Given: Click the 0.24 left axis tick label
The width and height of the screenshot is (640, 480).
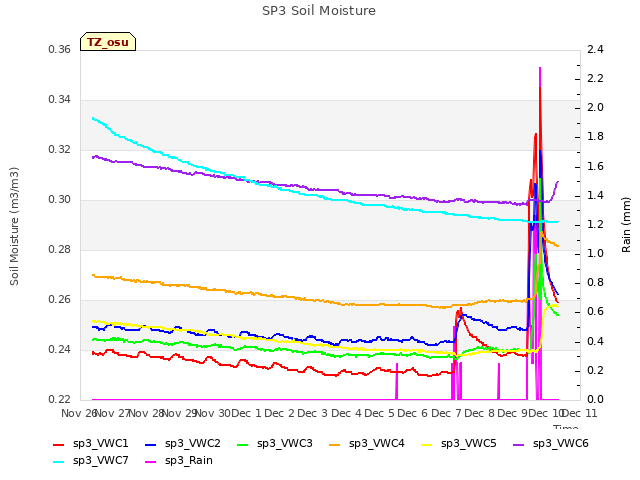Looking at the screenshot, I should (x=60, y=350).
